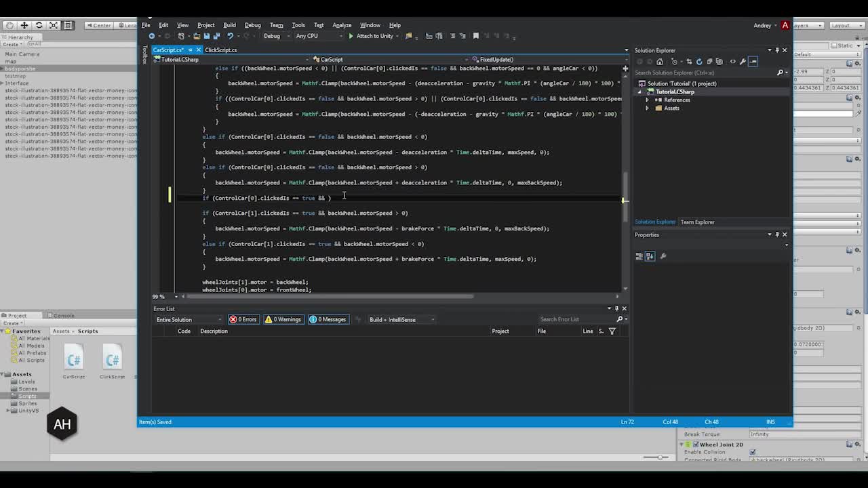Select Unity's Scale tool in the toolbar
This screenshot has height=488, width=868.
tap(54, 25)
